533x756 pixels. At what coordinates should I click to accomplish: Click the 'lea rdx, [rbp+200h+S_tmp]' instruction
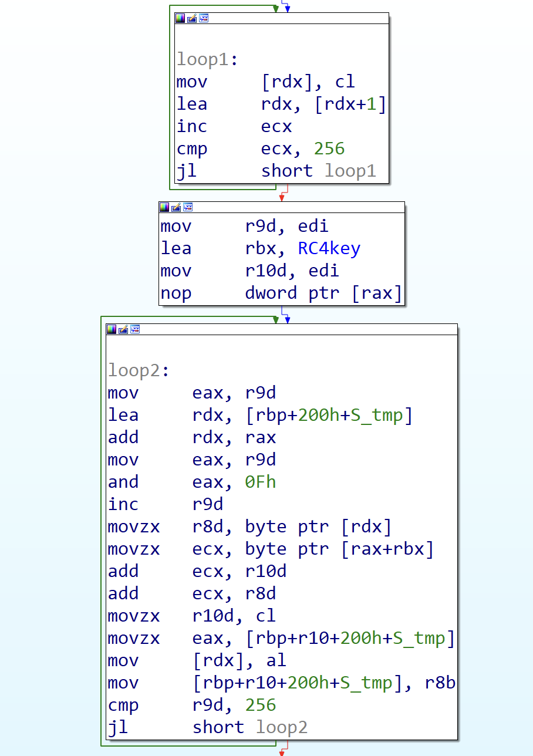pyautogui.click(x=261, y=415)
